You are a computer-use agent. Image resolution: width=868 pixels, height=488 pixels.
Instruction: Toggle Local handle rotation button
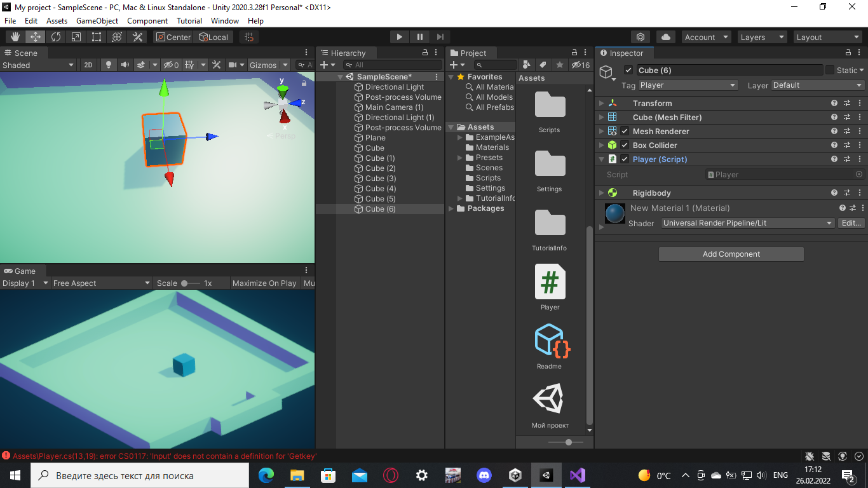214,37
